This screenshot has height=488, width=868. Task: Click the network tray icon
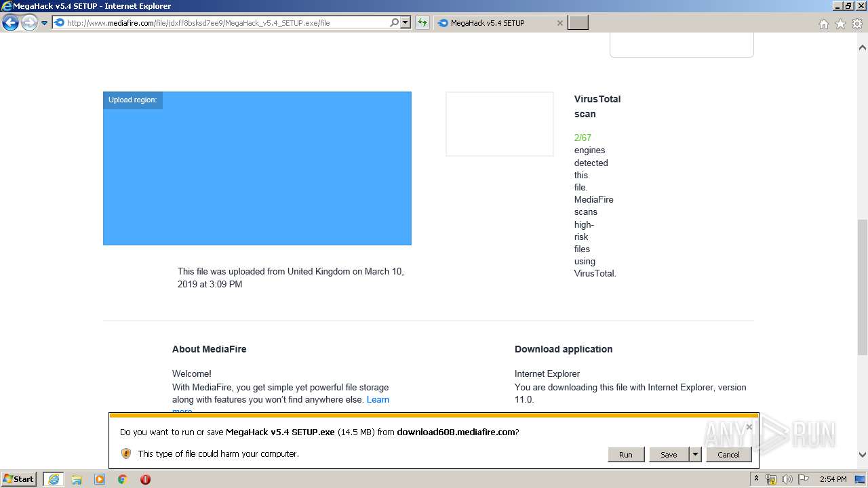pos(771,479)
